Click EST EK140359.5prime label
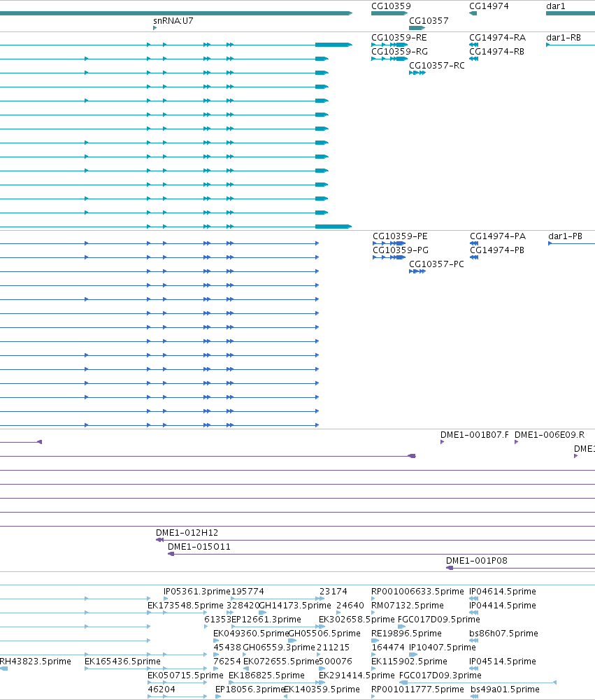 322,690
